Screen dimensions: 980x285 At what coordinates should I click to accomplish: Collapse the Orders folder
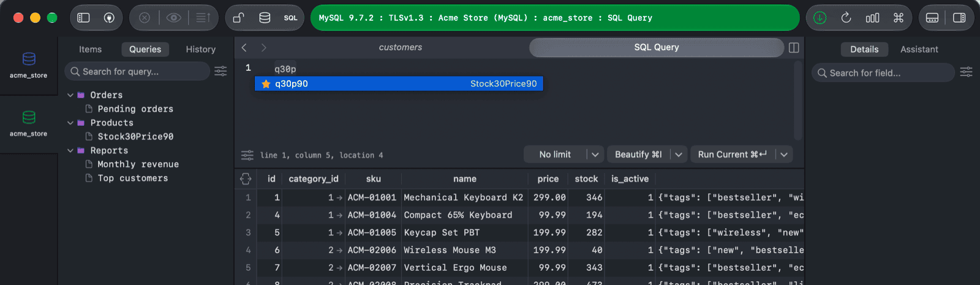pyautogui.click(x=70, y=95)
